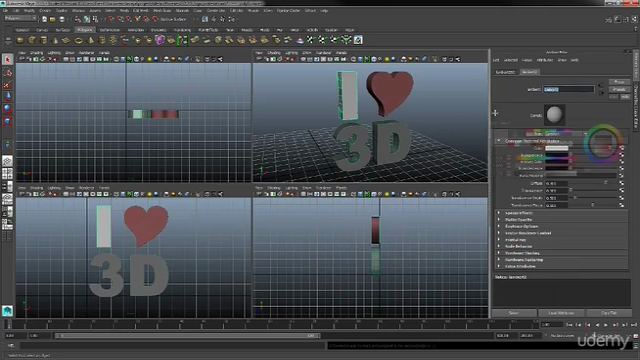Click the purple cube shelf icon
The height and width of the screenshot is (360, 640).
(160, 40)
